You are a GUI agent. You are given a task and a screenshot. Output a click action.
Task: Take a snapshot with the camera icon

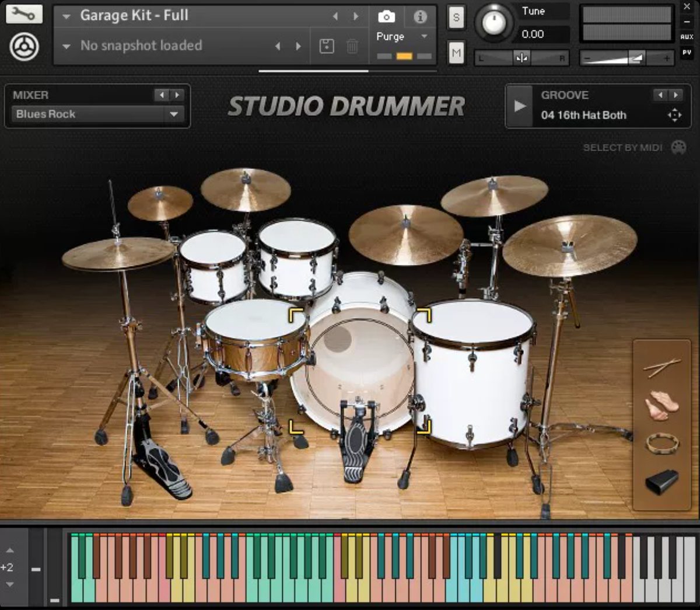coord(386,17)
